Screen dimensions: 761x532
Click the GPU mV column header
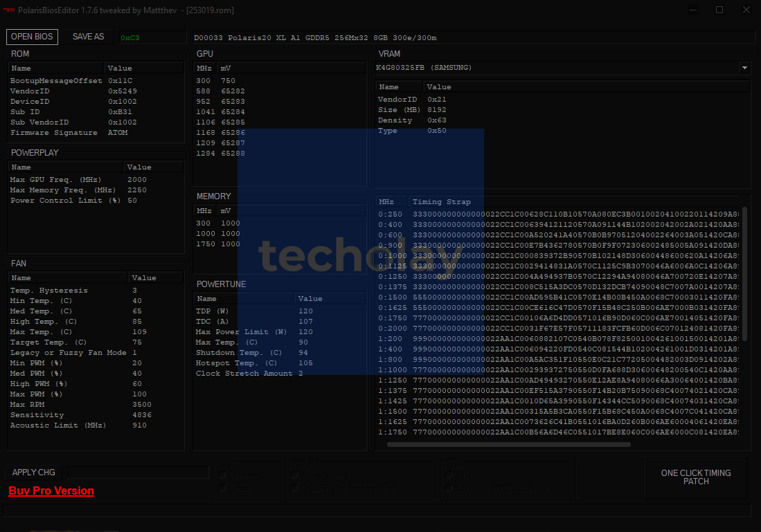292,68
